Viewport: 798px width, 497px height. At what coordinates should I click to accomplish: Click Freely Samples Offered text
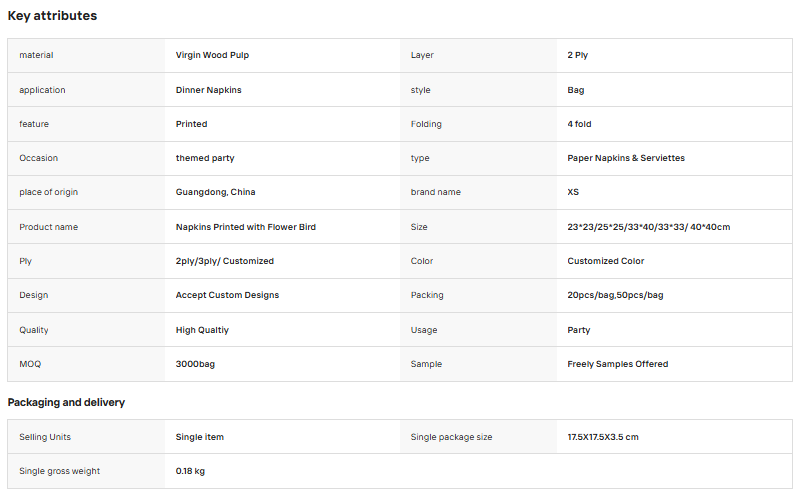[x=618, y=364]
